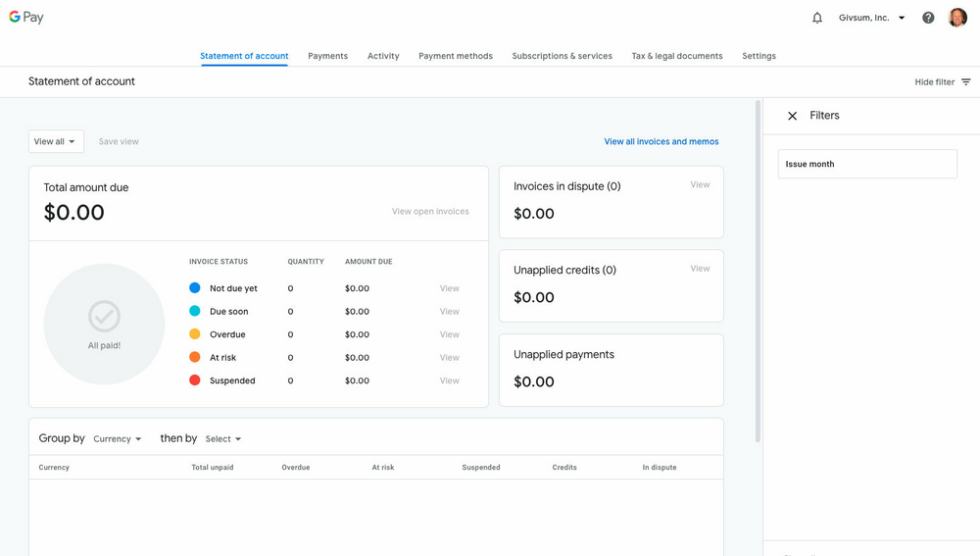
Task: Expand the then by Select dropdown
Action: pos(223,439)
